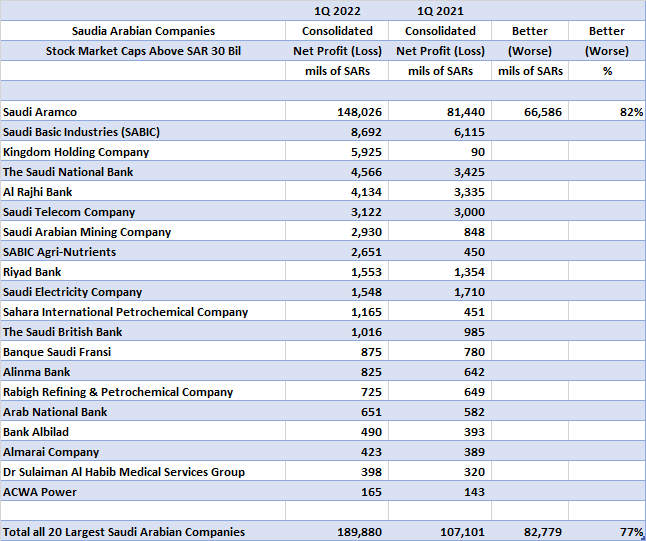The width and height of the screenshot is (646, 541).
Task: Select Dr Sulaiman Al Habib value 398
Action: click(x=337, y=471)
